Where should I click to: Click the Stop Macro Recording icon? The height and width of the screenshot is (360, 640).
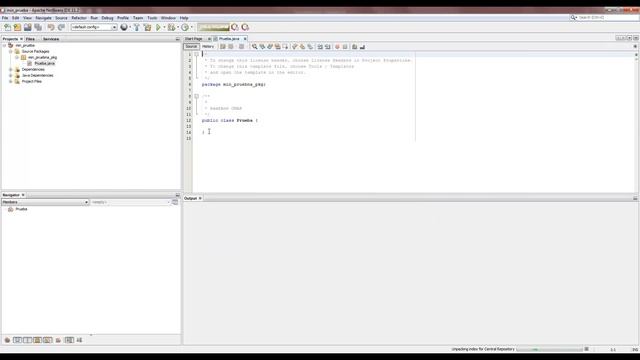click(x=345, y=47)
